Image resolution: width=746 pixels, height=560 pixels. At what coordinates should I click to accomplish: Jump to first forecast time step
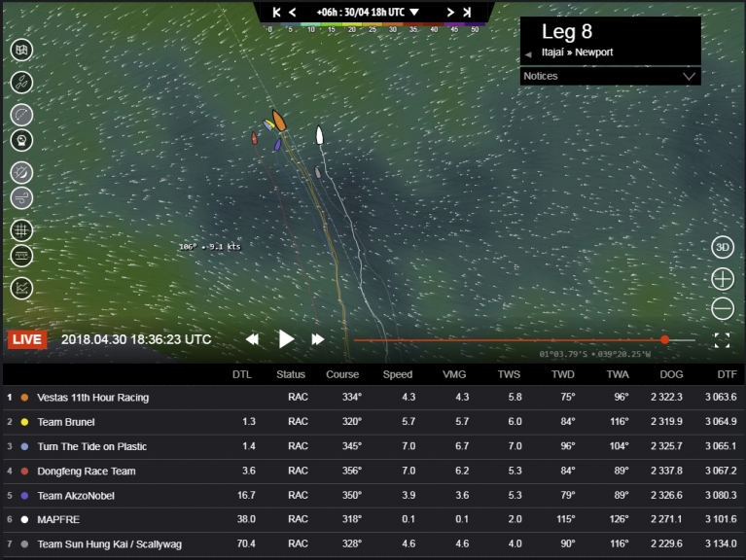(x=276, y=13)
